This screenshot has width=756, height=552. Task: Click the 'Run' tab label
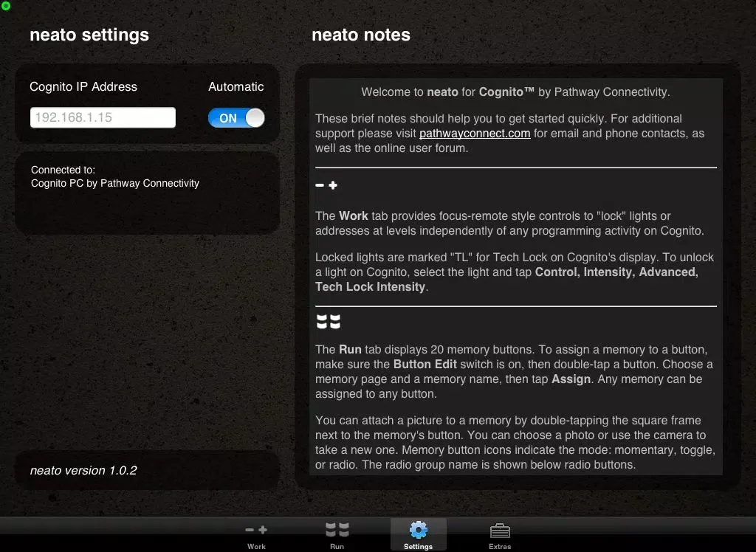click(337, 546)
